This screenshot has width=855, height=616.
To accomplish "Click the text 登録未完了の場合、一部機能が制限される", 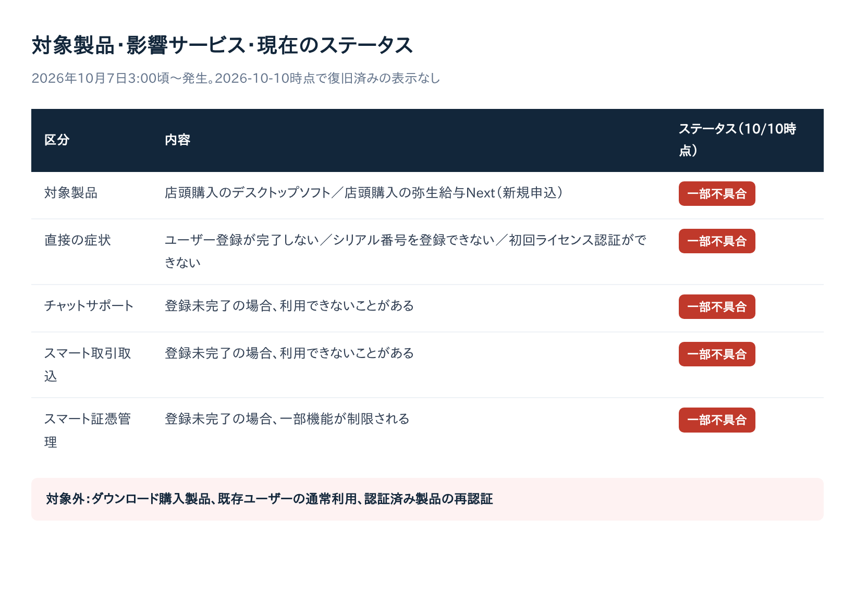I will (x=287, y=418).
